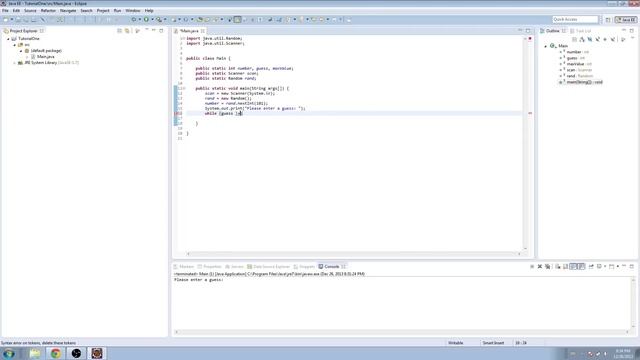Collapse the default package node
This screenshot has height=360, width=640.
(x=21, y=51)
